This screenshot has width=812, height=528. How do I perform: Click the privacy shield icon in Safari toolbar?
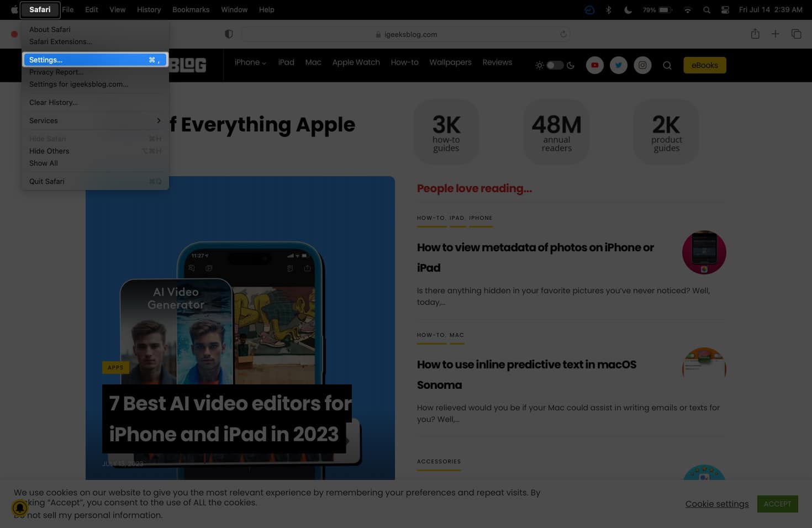tap(229, 34)
